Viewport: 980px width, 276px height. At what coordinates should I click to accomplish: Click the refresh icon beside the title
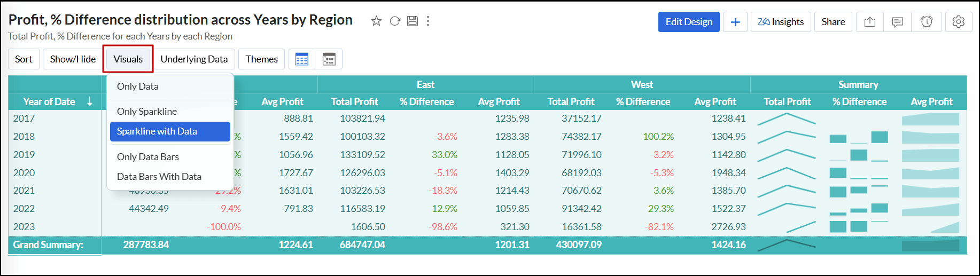click(395, 21)
